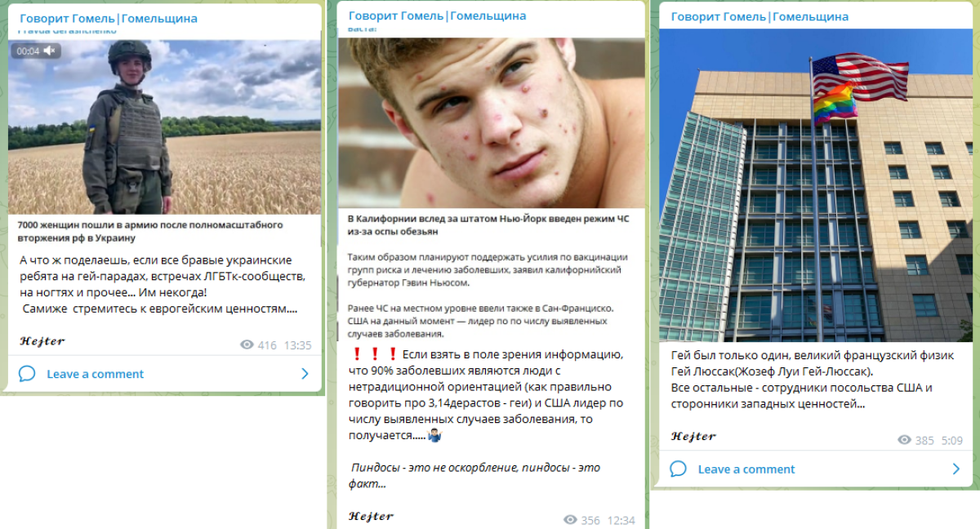Click the headline about 7000 women joining the army
Screen dimensions: 980x529
tap(150, 231)
